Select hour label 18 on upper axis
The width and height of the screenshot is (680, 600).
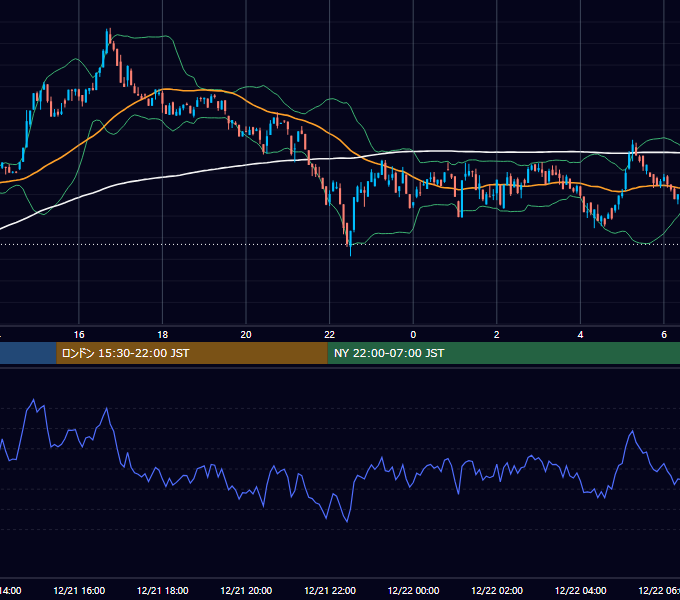click(163, 335)
